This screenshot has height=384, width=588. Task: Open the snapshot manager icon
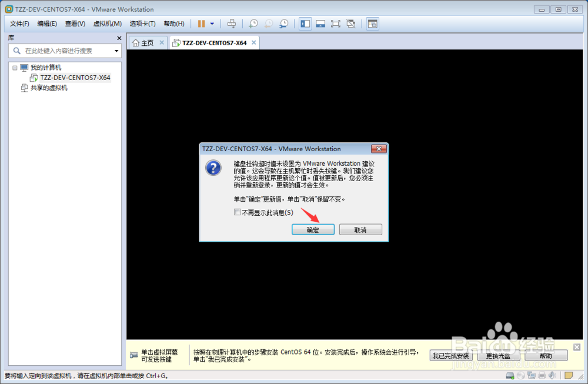tap(284, 24)
